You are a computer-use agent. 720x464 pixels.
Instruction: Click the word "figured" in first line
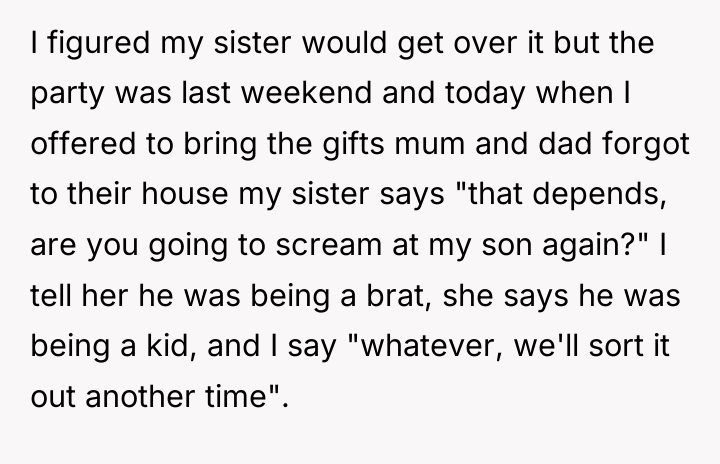[x=99, y=43]
